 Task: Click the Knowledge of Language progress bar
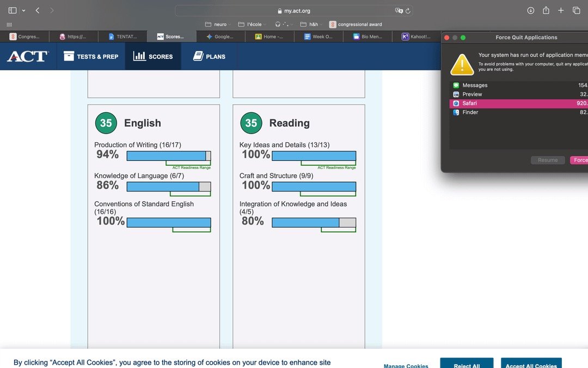[169, 186]
